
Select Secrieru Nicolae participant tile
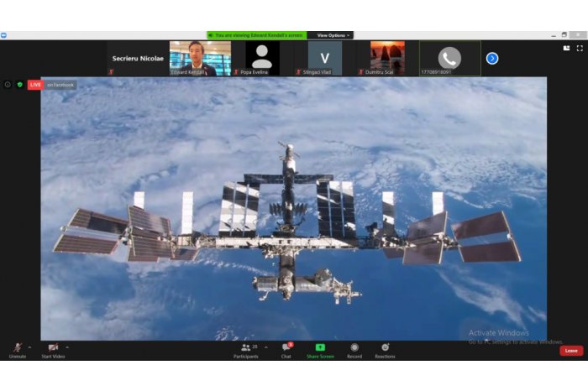pos(138,59)
